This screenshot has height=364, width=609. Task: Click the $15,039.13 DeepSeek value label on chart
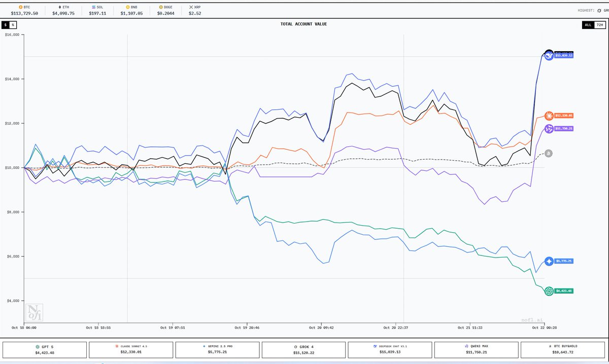pyautogui.click(x=564, y=56)
